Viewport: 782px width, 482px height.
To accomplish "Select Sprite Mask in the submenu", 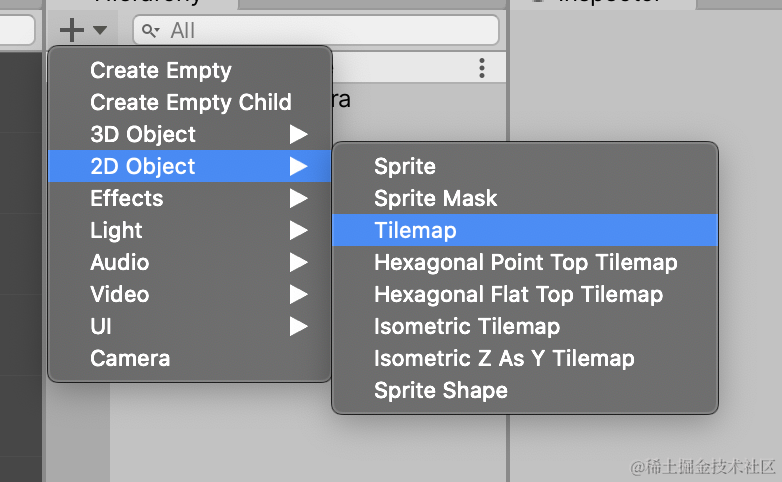I will coord(525,198).
